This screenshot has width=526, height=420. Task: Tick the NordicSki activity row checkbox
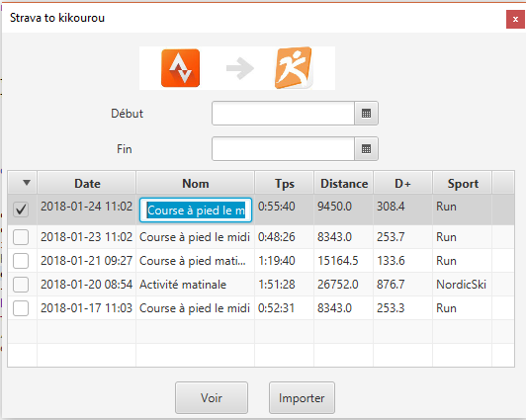[x=21, y=285]
